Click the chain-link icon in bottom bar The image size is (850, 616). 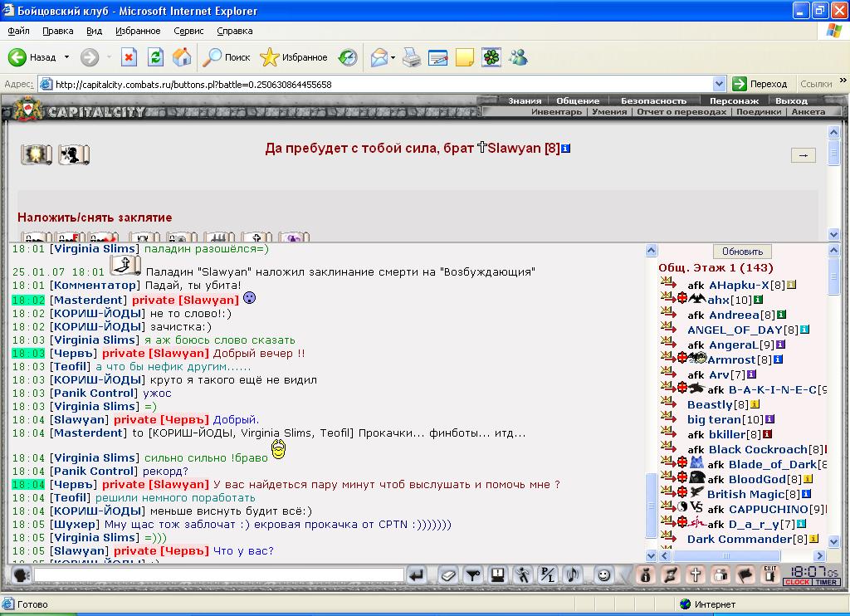coord(670,574)
